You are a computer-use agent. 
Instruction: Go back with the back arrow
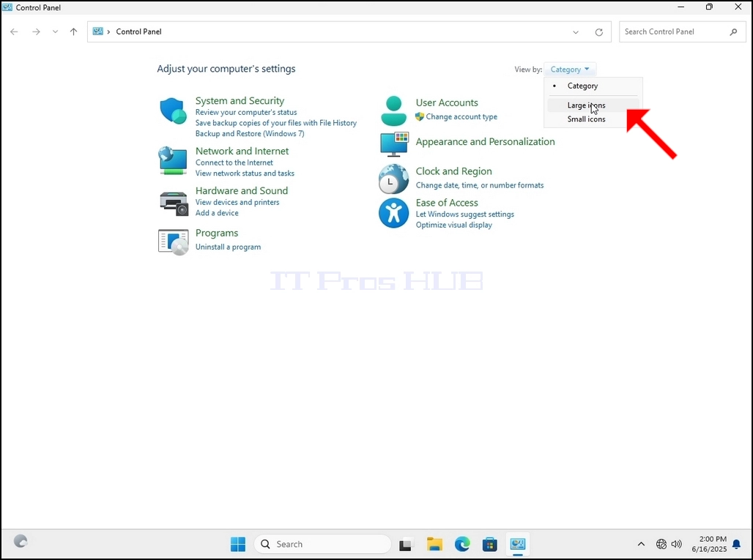[14, 31]
